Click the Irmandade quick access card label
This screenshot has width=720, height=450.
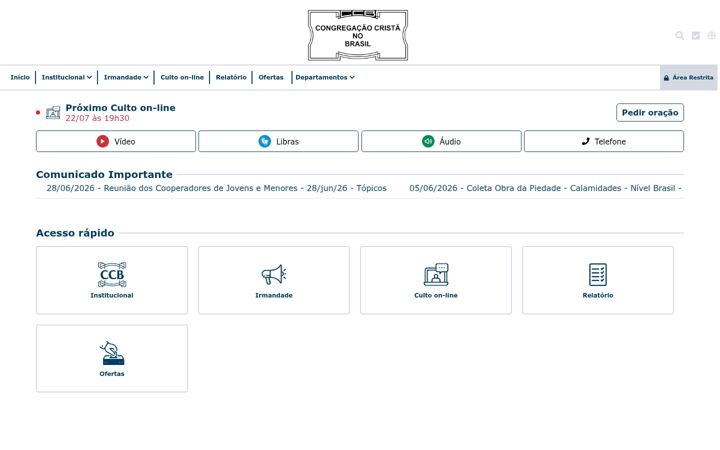pyautogui.click(x=274, y=295)
